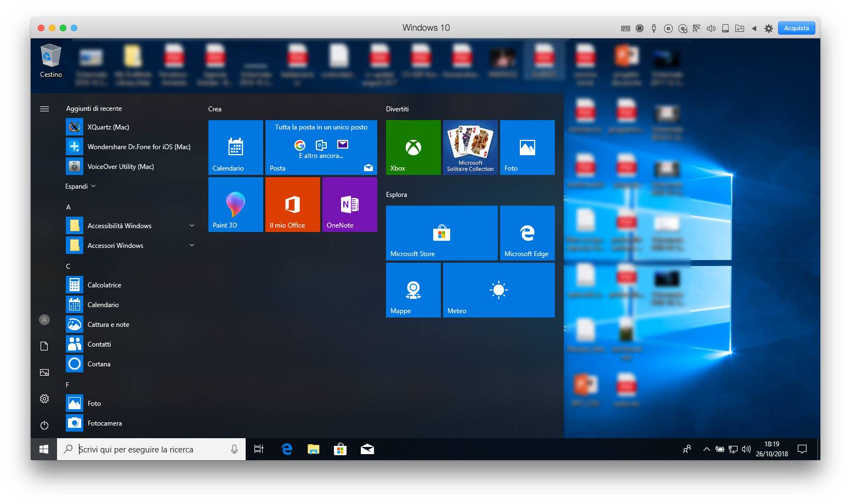
Task: Click the letter C section header
Action: 69,267
